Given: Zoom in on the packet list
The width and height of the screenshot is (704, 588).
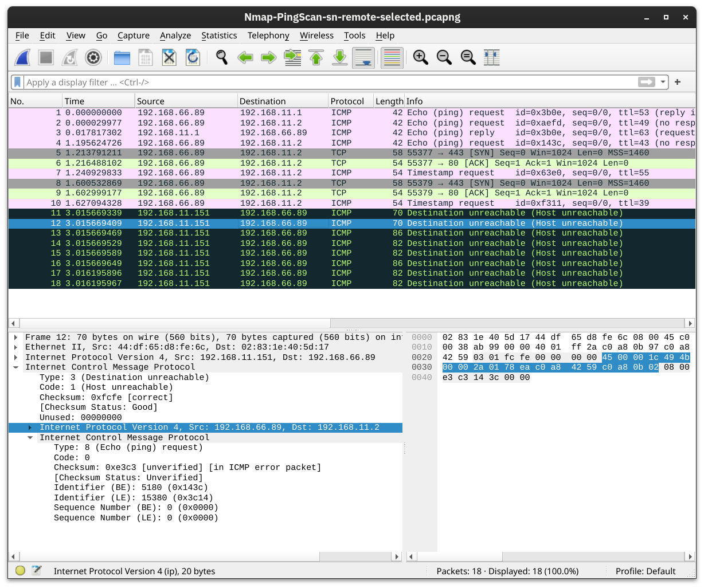Looking at the screenshot, I should pyautogui.click(x=420, y=57).
